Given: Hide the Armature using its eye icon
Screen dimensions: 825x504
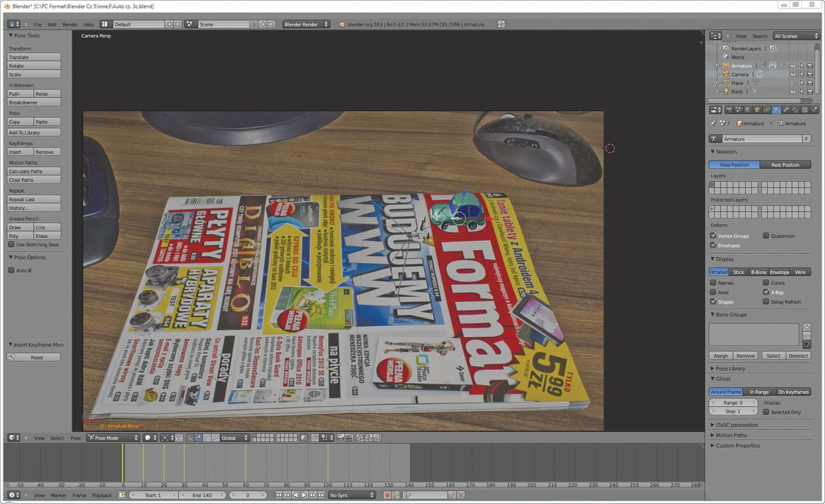Looking at the screenshot, I should [793, 66].
